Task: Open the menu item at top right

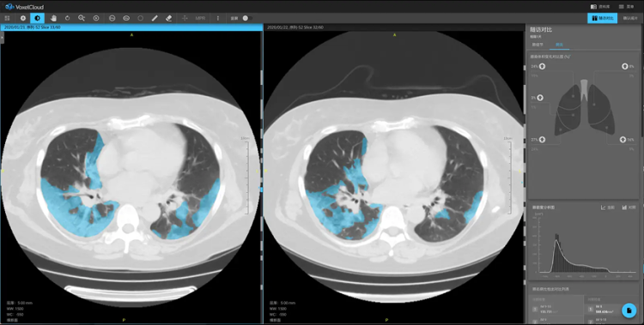Action: 627,7
